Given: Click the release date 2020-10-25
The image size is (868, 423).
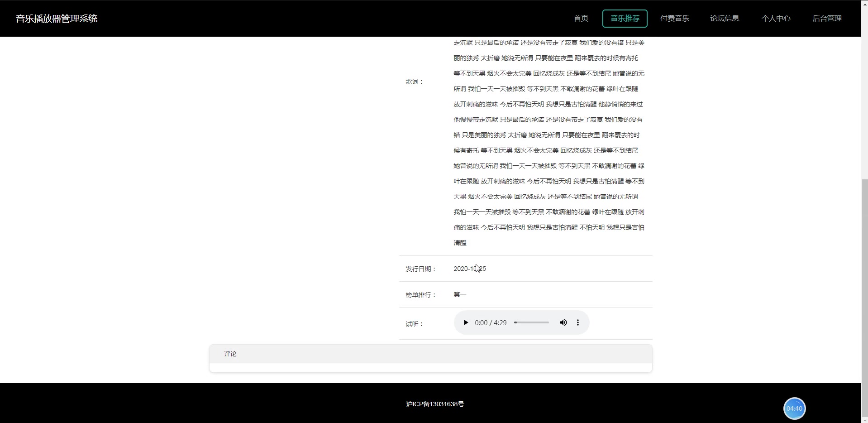Looking at the screenshot, I should click(470, 269).
